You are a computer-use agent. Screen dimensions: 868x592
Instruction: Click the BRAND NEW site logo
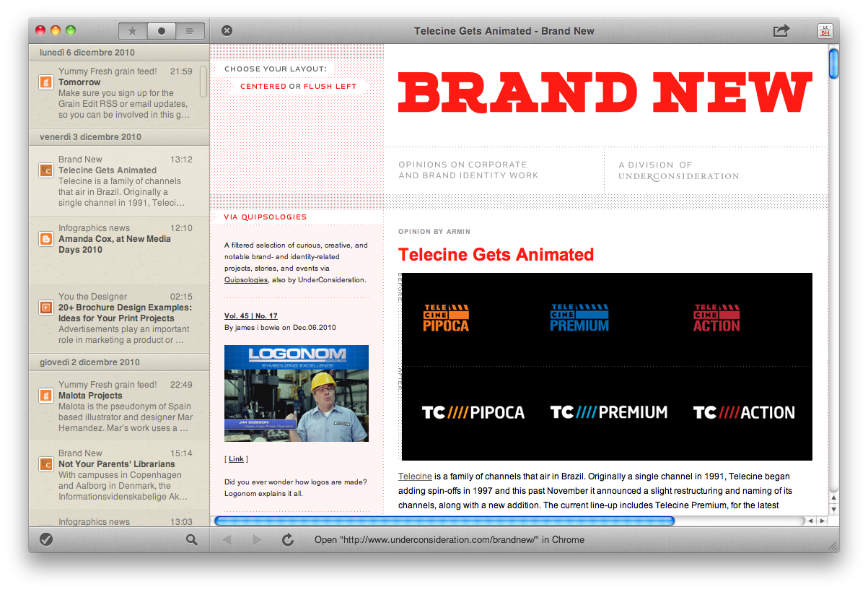pos(605,92)
